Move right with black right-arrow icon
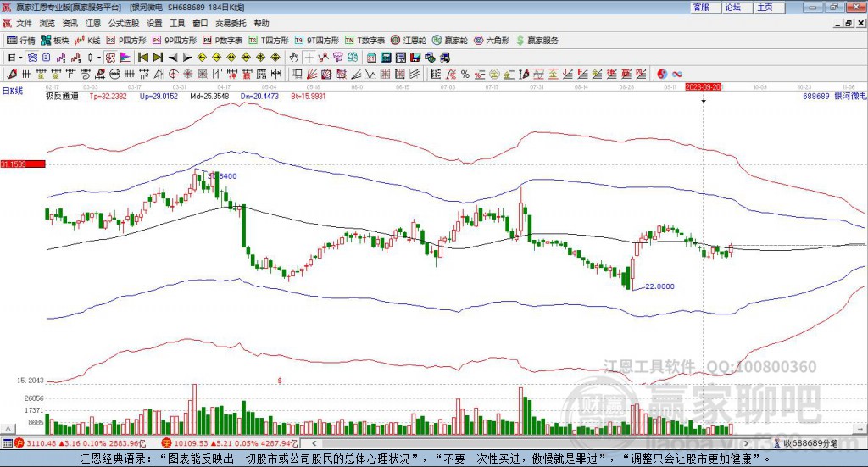Image resolution: width=868 pixels, height=467 pixels. pos(187,58)
